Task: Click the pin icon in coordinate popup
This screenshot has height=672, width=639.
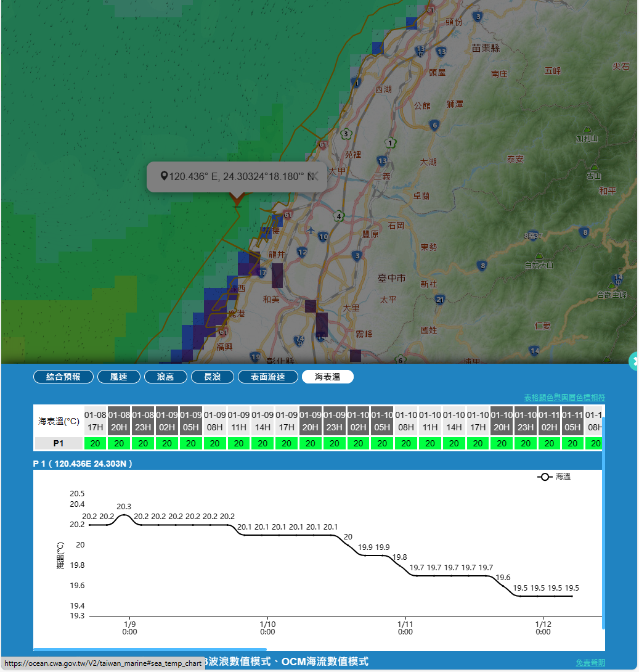Action: click(164, 176)
